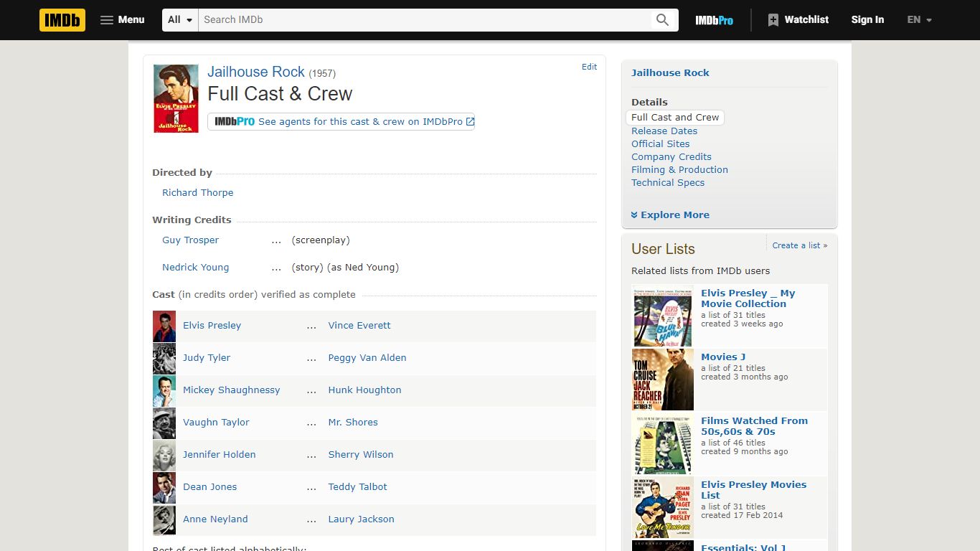View character Teddy Talbot
This screenshot has height=551, width=980.
coord(357,487)
